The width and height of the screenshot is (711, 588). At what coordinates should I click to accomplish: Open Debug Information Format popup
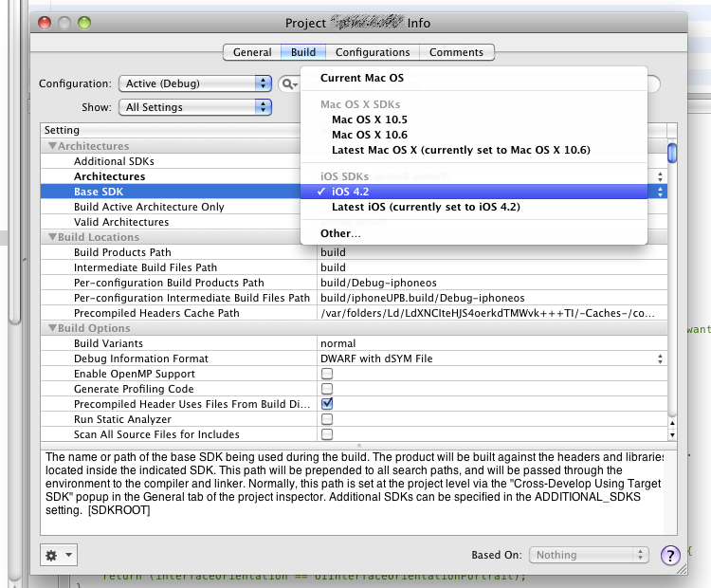[660, 358]
